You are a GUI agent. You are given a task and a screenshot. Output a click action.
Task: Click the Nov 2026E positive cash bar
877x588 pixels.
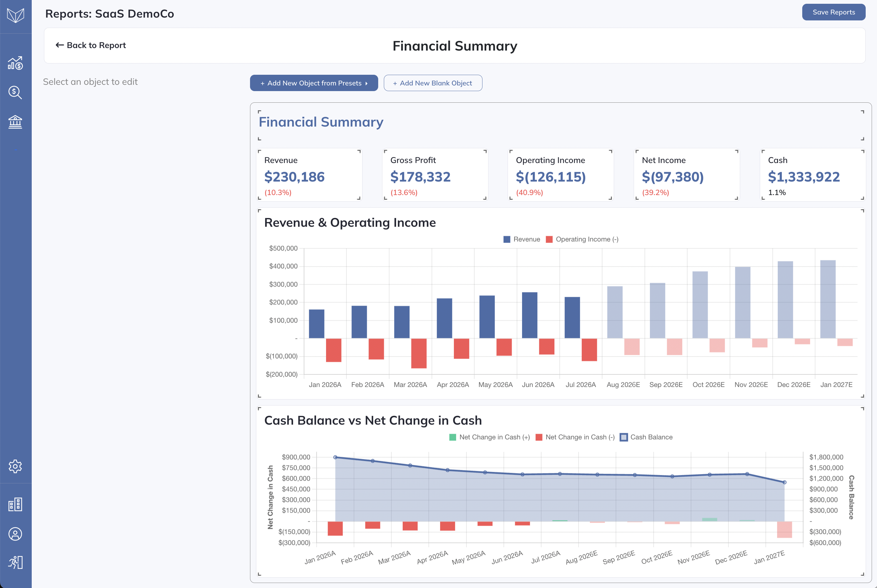709,520
